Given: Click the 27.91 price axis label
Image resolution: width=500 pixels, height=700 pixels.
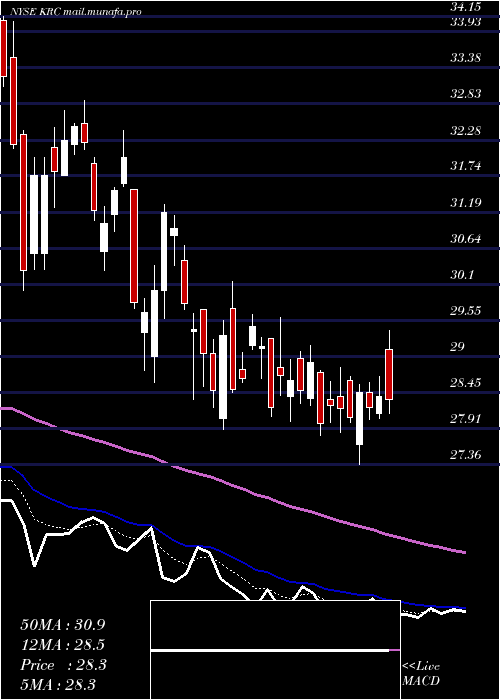Looking at the screenshot, I should coord(466,419).
